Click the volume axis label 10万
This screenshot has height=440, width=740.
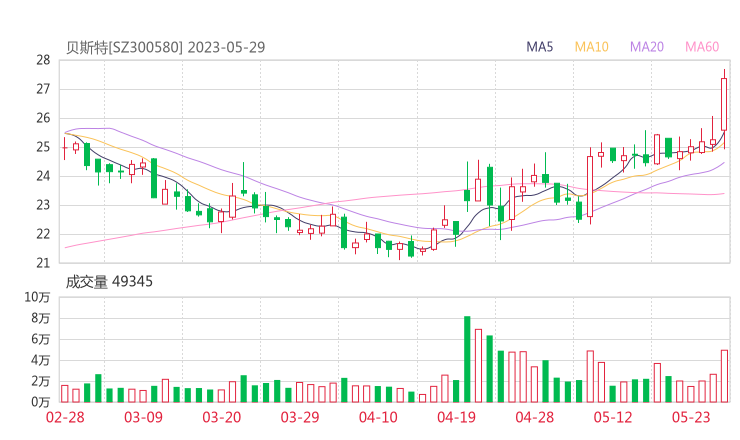tap(37, 297)
